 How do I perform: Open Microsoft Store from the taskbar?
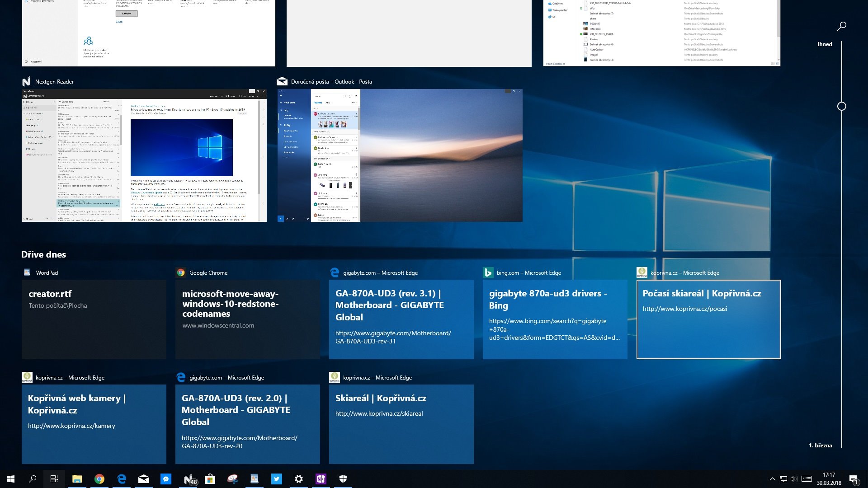tap(210, 479)
